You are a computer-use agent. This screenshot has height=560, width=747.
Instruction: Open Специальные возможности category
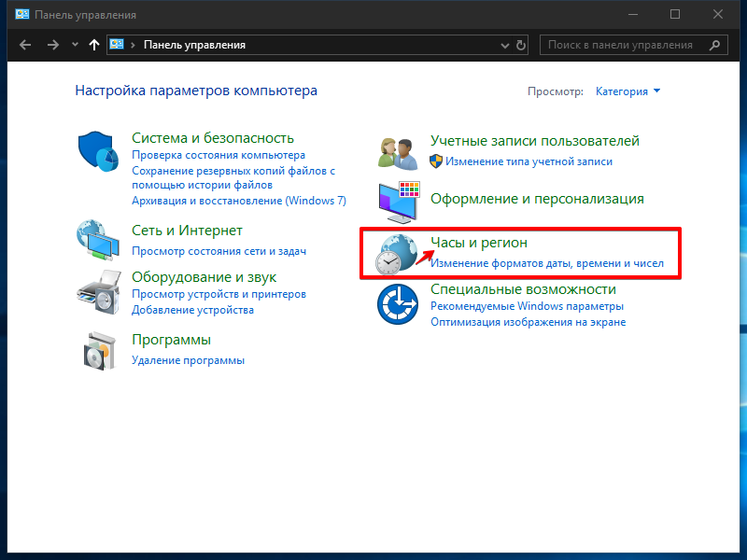pyautogui.click(x=523, y=289)
